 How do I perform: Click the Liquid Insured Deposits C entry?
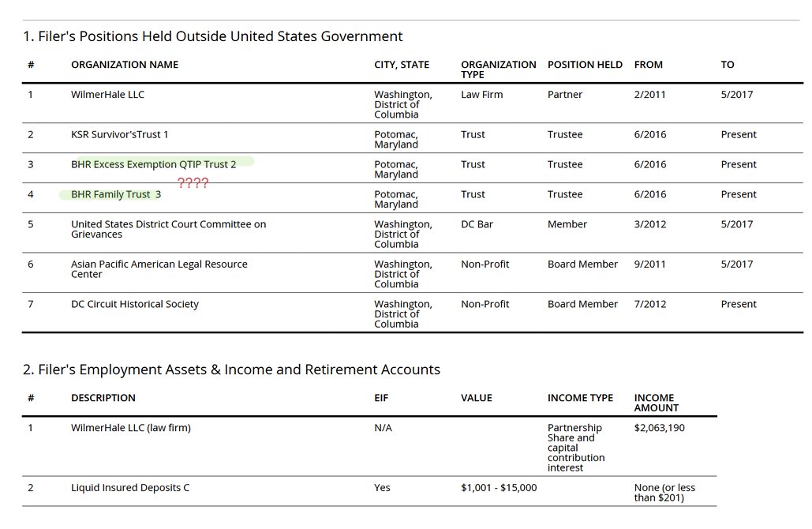click(x=130, y=488)
